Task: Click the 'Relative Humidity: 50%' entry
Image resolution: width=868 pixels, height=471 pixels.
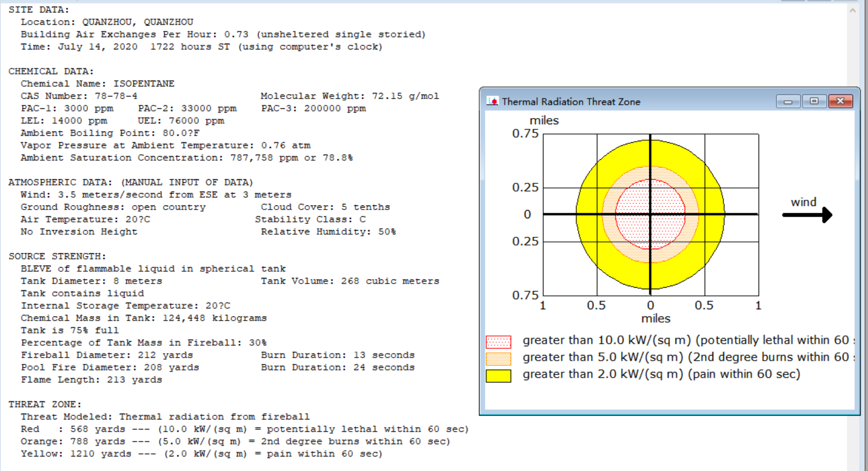Action: (x=329, y=232)
